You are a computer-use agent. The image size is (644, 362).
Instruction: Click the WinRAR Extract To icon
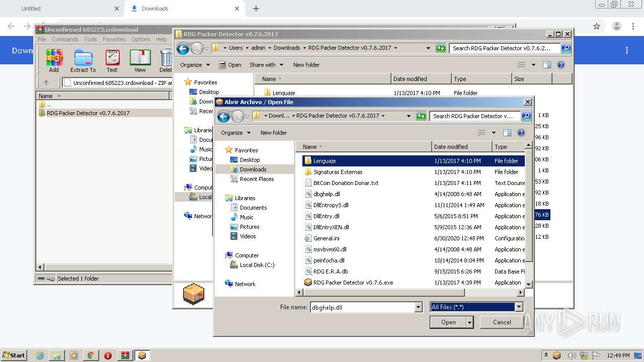pyautogui.click(x=83, y=61)
